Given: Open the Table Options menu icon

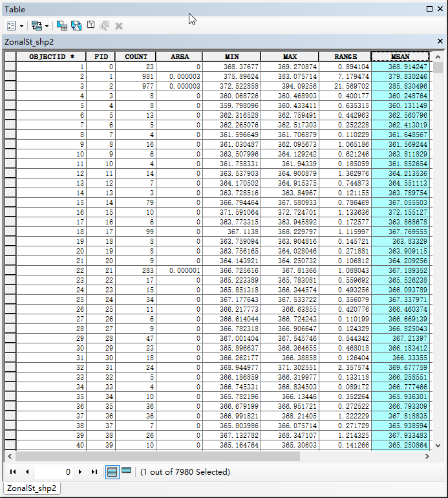Looking at the screenshot, I should pos(12,26).
